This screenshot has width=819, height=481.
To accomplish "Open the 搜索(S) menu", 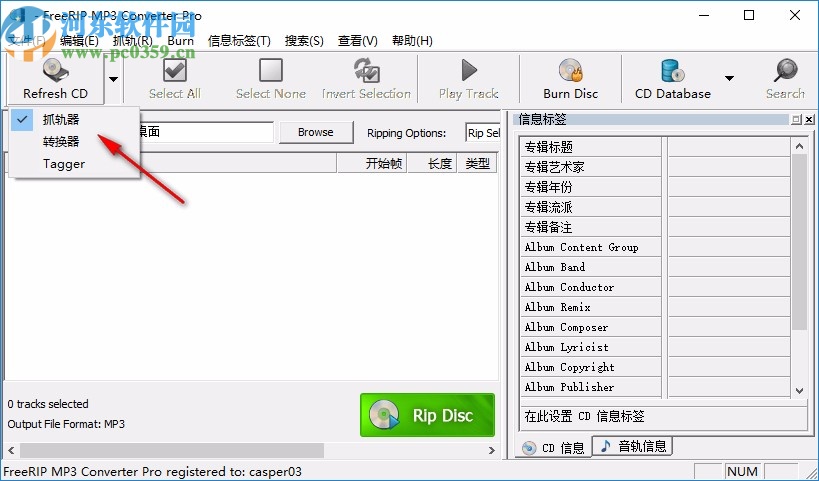I will (x=304, y=41).
